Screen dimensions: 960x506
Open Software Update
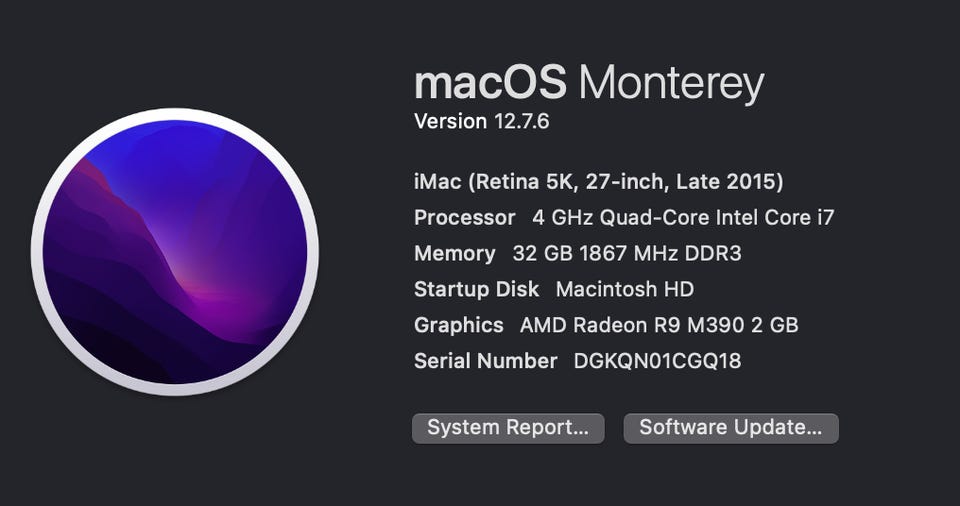coord(731,428)
